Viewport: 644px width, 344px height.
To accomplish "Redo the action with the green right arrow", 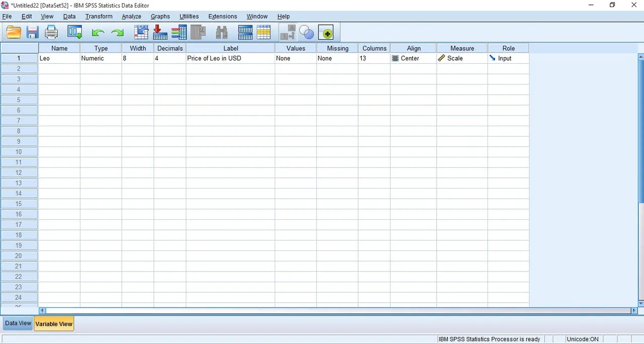I will (x=117, y=33).
